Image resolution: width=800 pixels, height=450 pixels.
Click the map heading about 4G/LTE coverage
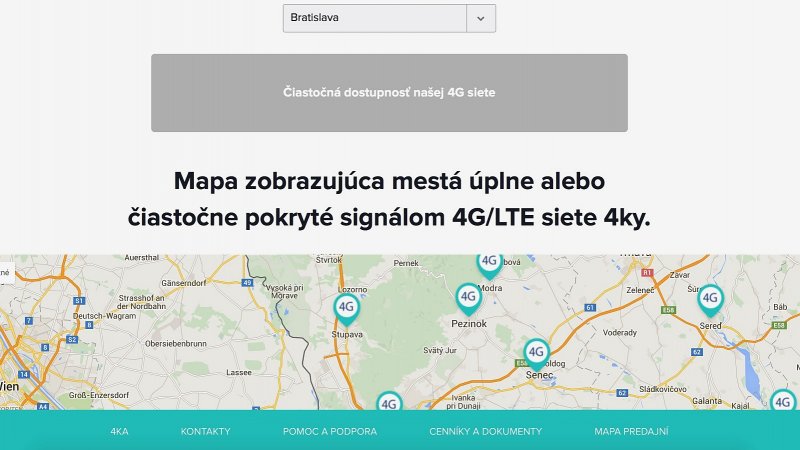389,199
